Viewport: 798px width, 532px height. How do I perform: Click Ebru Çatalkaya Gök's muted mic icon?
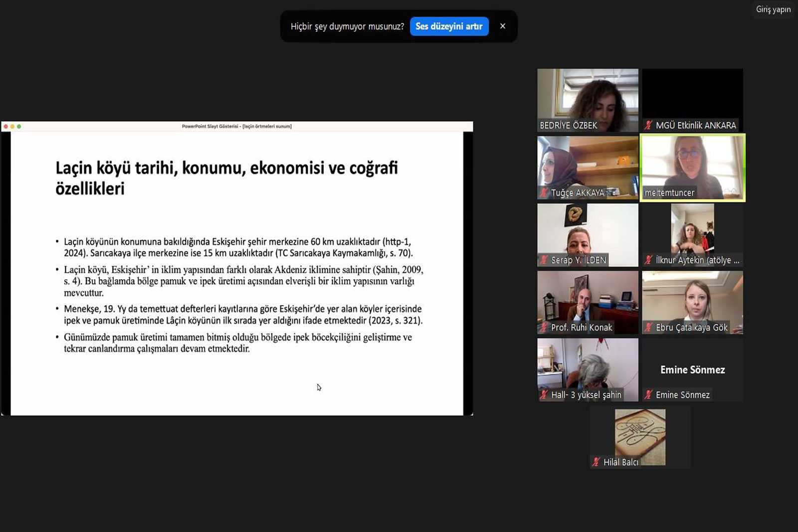coord(648,328)
